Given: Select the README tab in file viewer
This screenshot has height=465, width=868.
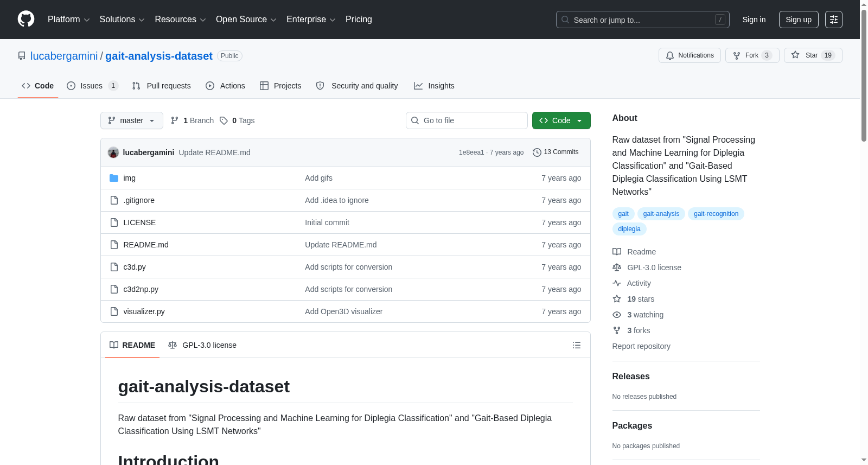Looking at the screenshot, I should [132, 345].
